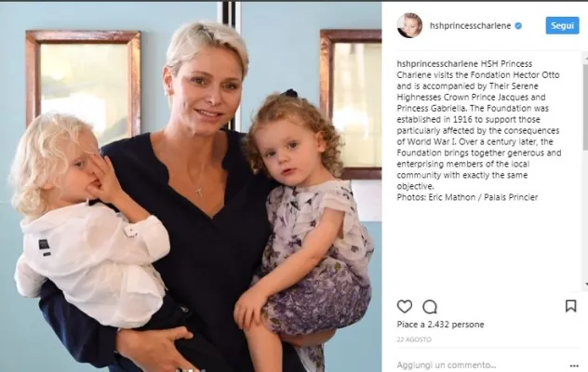Click the caption scrollbar thumb
The height and width of the screenshot is (372, 588).
pyautogui.click(x=585, y=105)
